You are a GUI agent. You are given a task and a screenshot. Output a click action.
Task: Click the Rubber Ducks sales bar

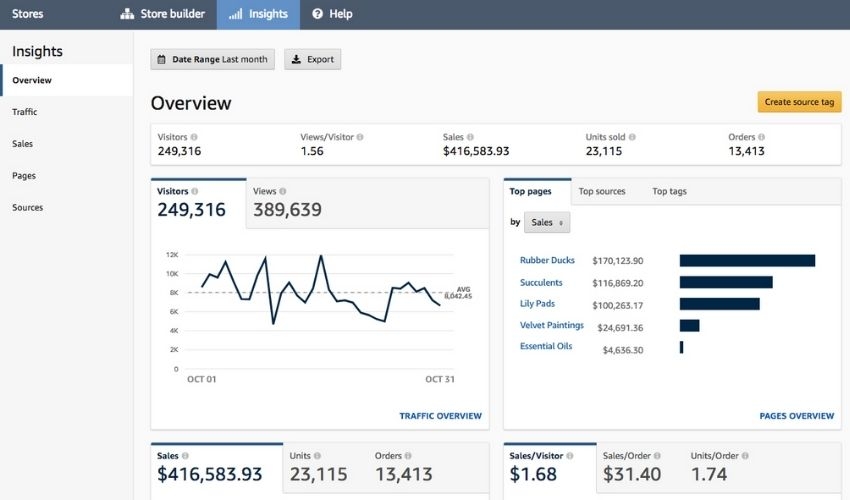pyautogui.click(x=748, y=261)
